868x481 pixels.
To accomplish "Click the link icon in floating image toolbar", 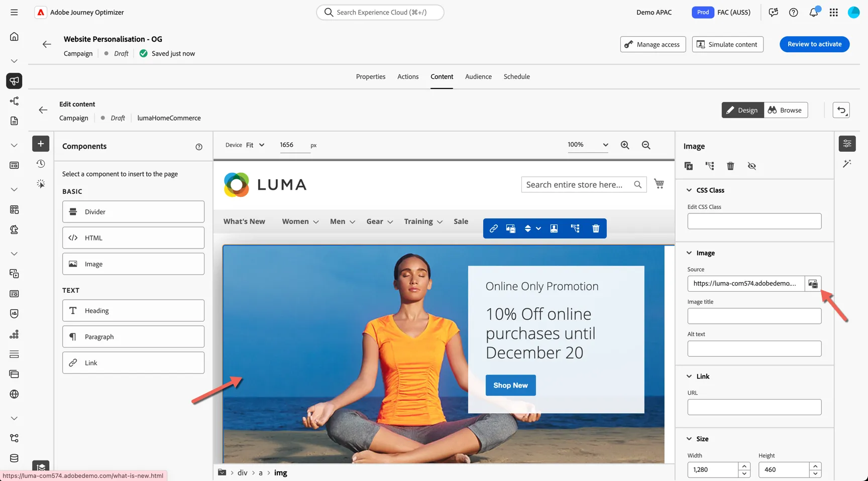I will coord(494,228).
